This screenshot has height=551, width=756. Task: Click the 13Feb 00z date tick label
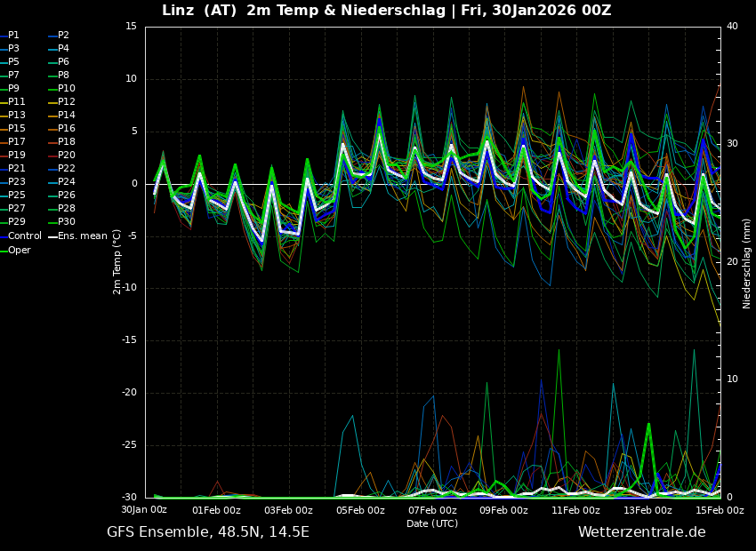647,511
